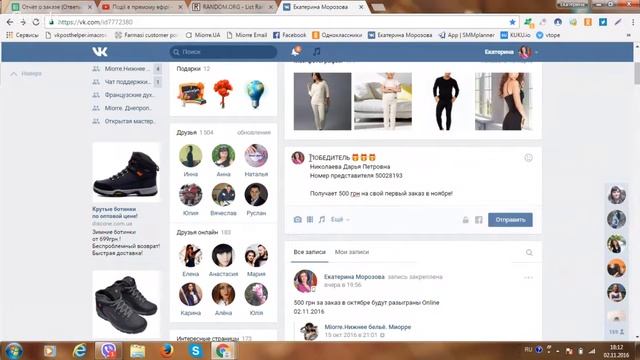Open pinned post options ellipsis
Screen dimensions: 640x360
point(528,278)
